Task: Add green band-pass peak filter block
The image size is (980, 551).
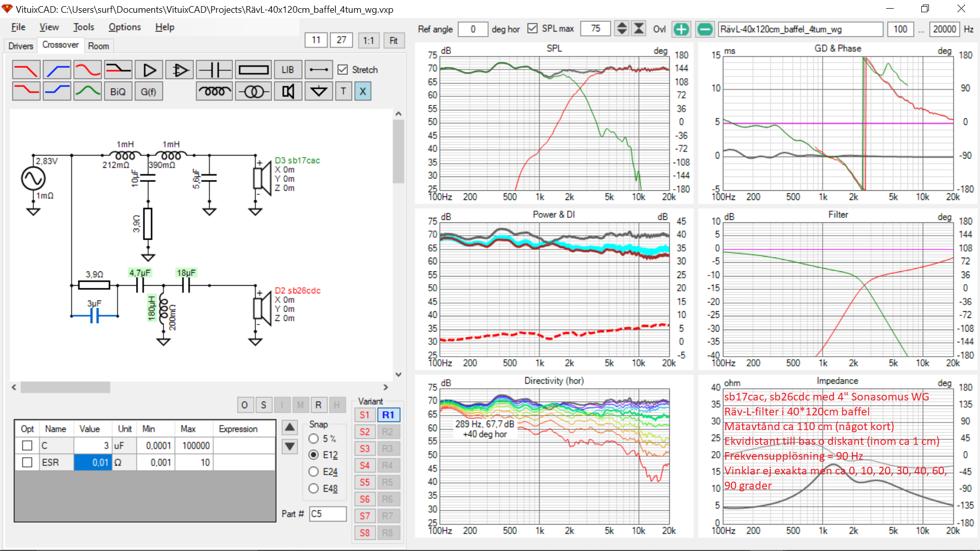Action: click(87, 92)
